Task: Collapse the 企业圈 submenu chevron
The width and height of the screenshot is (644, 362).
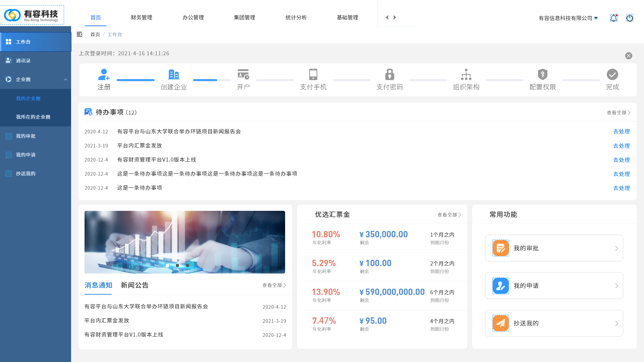Action: [65, 79]
